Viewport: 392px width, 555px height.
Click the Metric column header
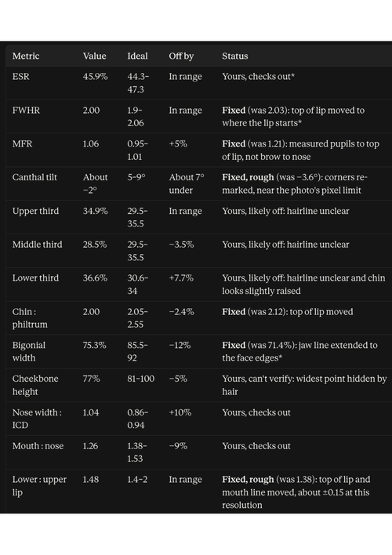pos(26,56)
